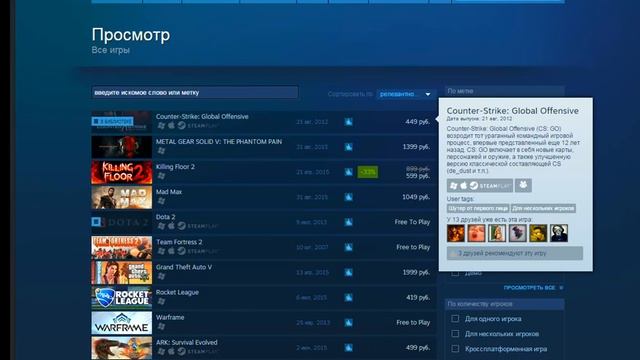Click the "419 руб." Rocket League price
This screenshot has width=640, height=360.
click(418, 298)
